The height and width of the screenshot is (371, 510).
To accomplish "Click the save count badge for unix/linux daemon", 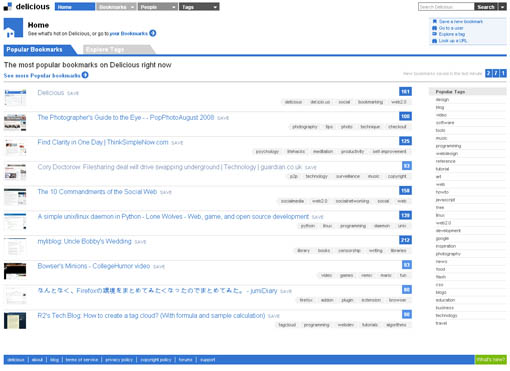I will pyautogui.click(x=405, y=215).
